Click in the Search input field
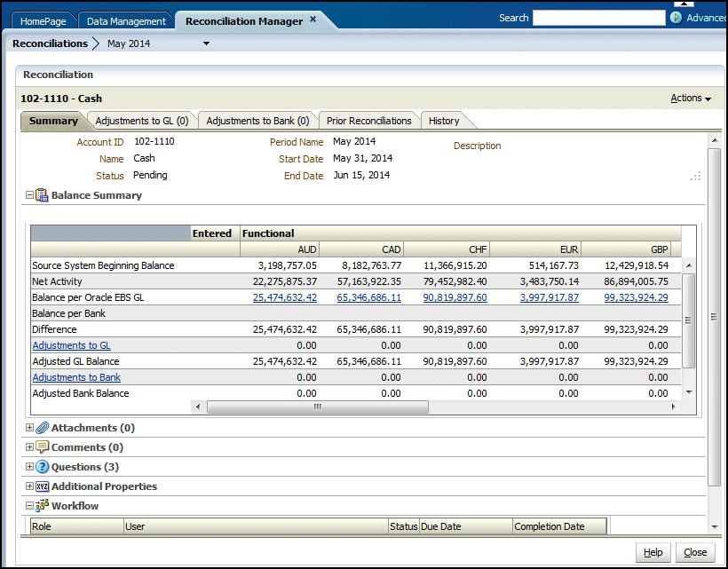Image resolution: width=728 pixels, height=569 pixels. tap(597, 18)
